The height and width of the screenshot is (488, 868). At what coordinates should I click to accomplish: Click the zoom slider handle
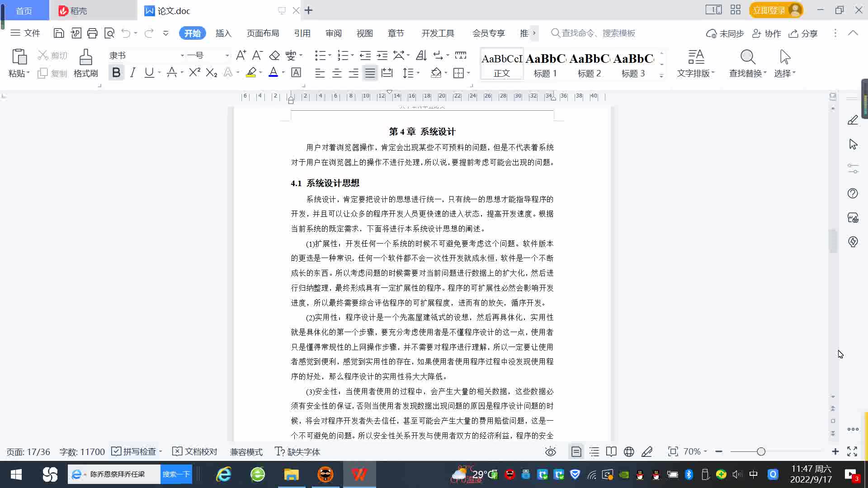click(761, 452)
